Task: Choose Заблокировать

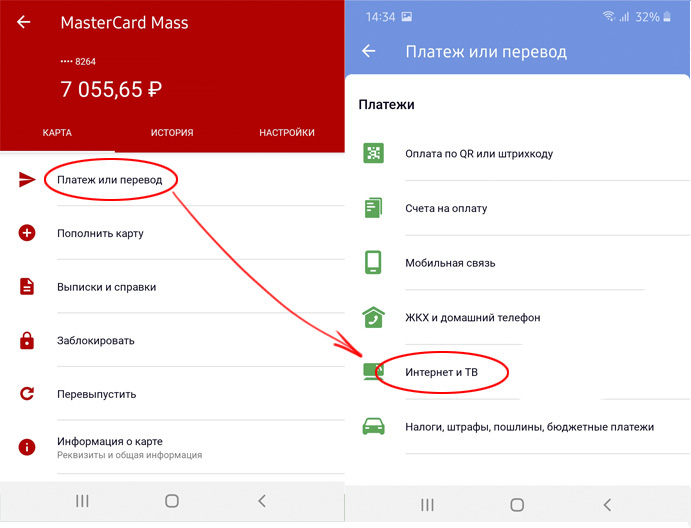Action: click(172, 340)
